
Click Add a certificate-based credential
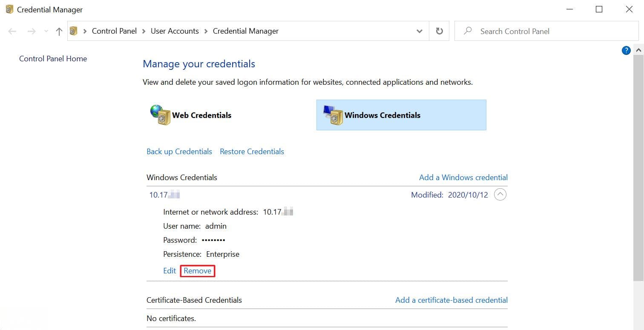point(451,300)
